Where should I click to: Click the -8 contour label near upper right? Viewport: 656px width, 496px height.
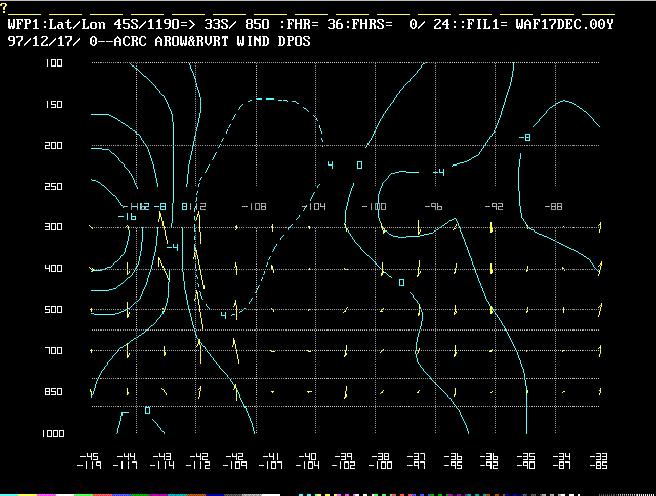(x=525, y=137)
